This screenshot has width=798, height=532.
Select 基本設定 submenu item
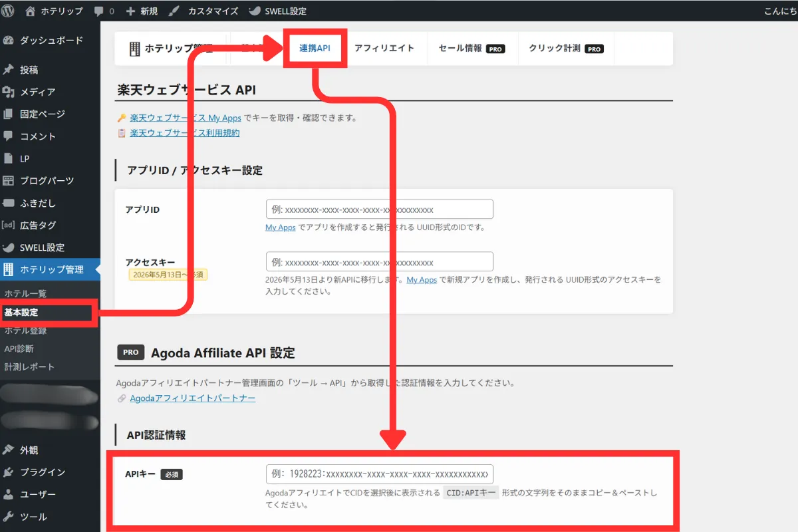[x=21, y=312]
